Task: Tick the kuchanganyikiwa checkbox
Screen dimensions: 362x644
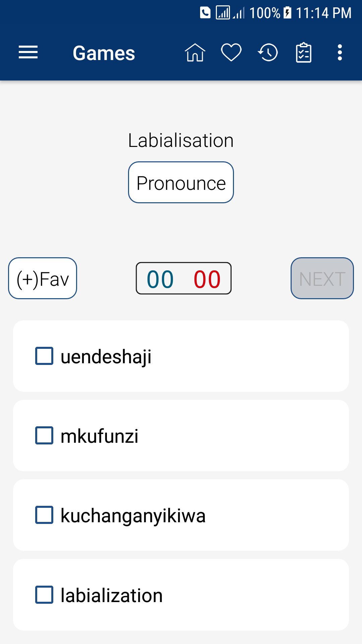Action: [44, 515]
